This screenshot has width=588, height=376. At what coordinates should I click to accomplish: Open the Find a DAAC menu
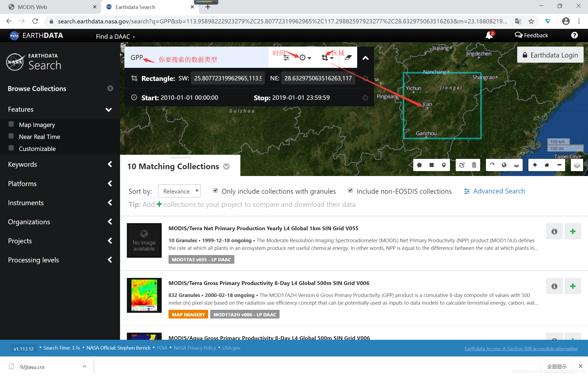pos(115,37)
